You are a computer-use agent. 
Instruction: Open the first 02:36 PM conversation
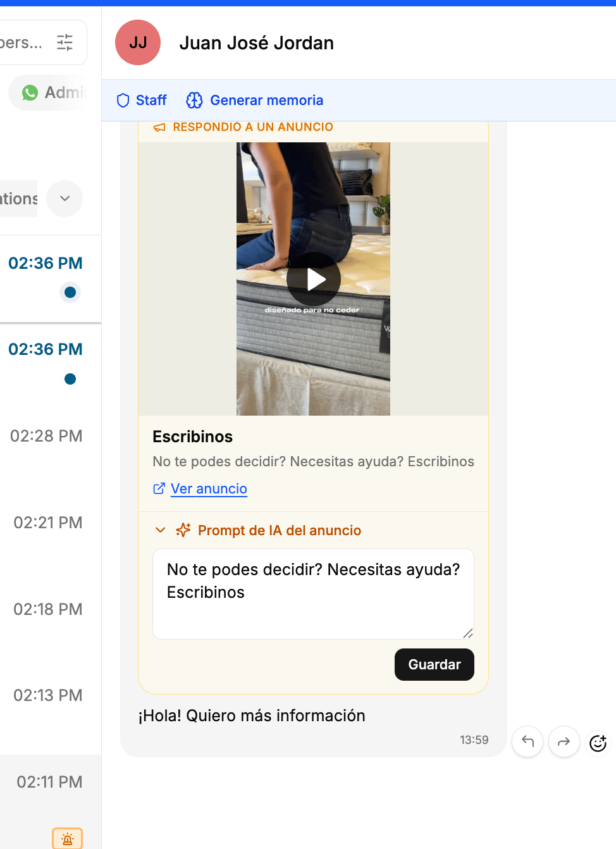51,278
